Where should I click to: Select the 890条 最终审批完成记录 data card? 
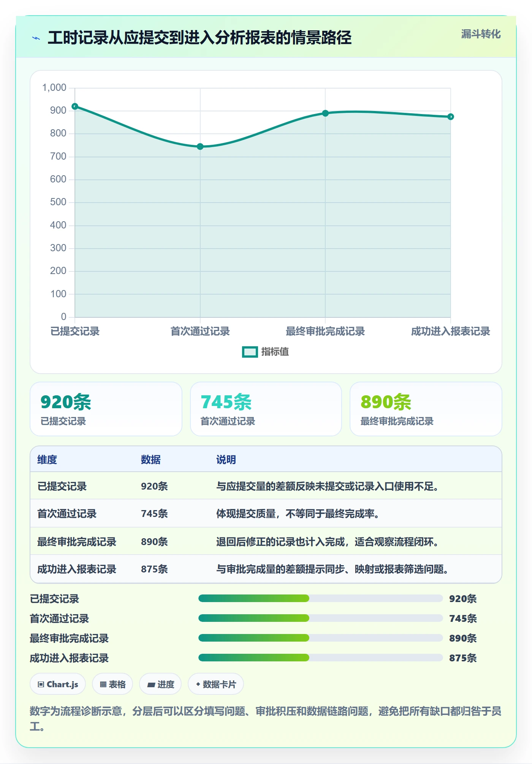tap(426, 409)
